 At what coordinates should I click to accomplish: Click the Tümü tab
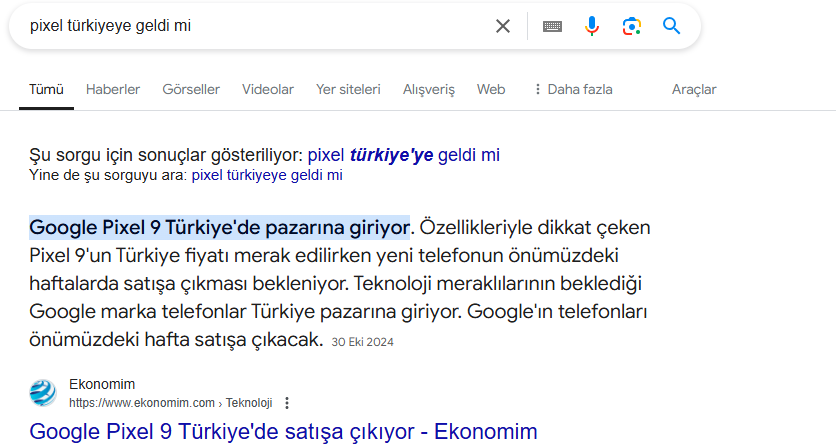point(46,89)
